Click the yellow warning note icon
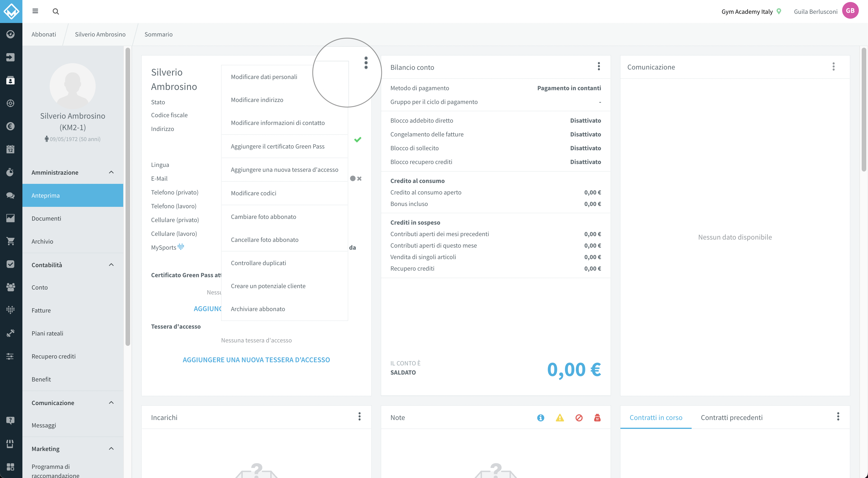The height and width of the screenshot is (478, 868). point(560,418)
